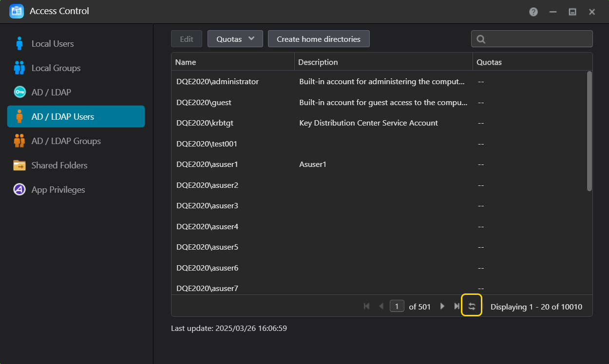Select the AD / LDAP Groups icon
The image size is (609, 364).
pyautogui.click(x=19, y=141)
